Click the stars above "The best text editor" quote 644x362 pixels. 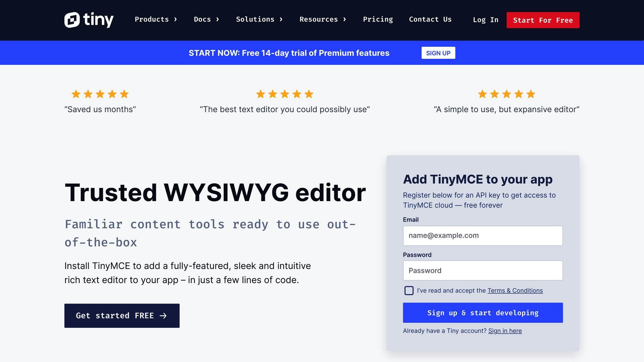click(x=285, y=94)
